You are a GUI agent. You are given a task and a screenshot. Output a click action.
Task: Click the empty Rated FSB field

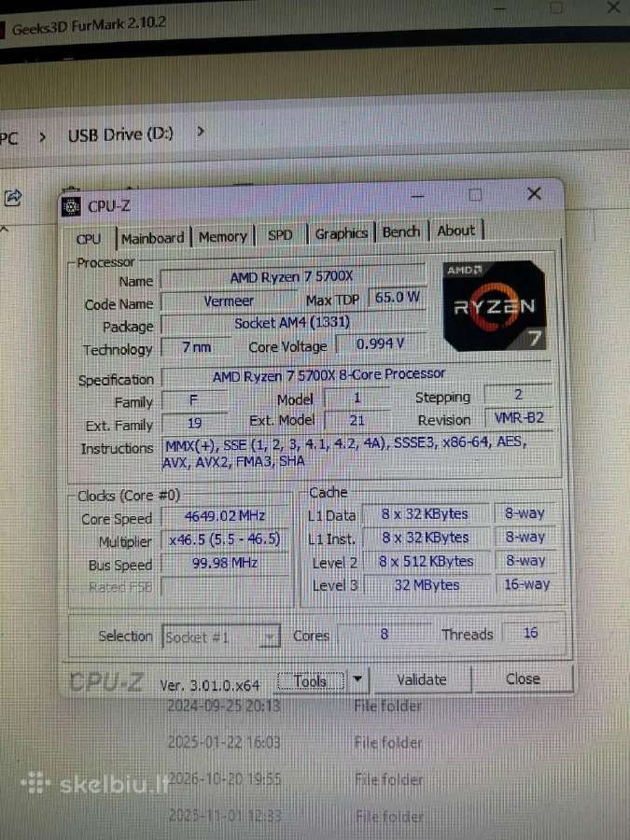(x=225, y=587)
